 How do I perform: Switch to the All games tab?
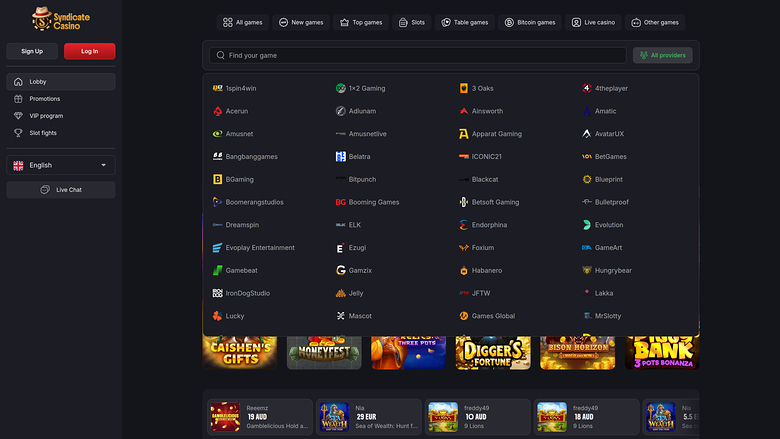(243, 22)
